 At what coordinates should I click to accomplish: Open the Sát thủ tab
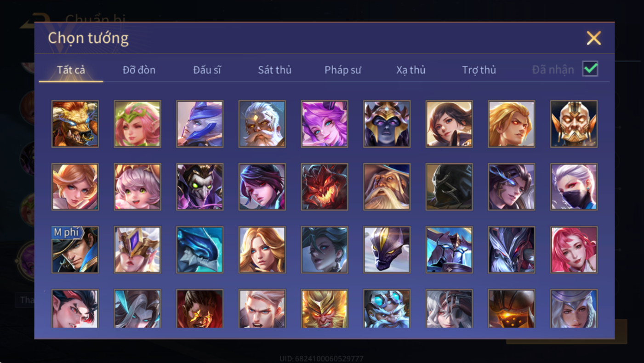(274, 70)
